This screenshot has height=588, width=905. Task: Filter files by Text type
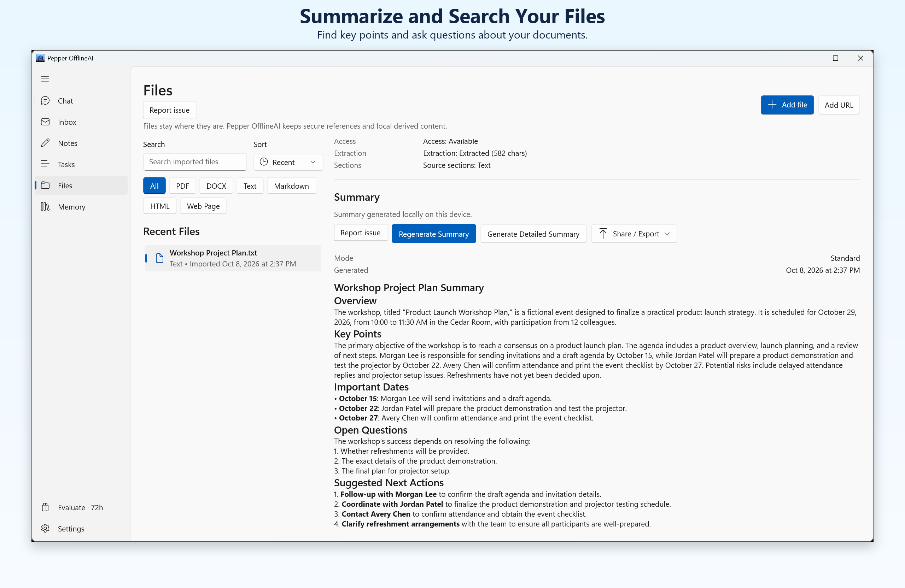coord(250,186)
